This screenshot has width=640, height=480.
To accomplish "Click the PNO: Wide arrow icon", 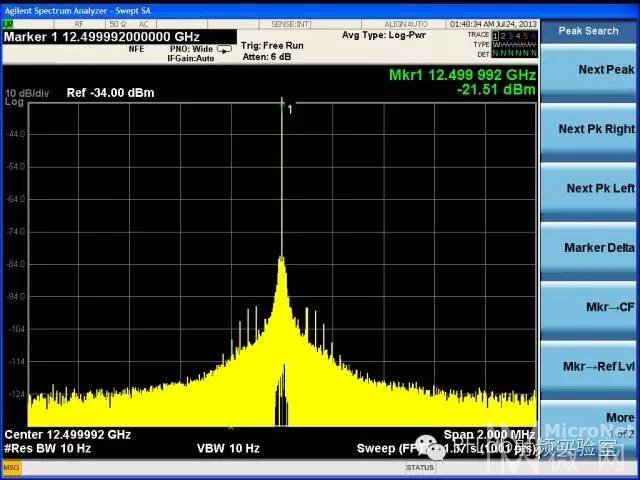I will click(224, 49).
